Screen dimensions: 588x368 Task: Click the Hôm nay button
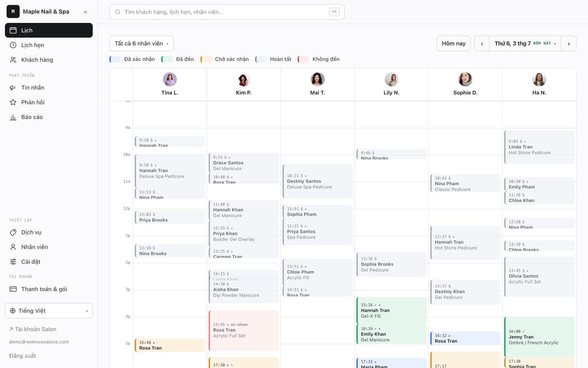click(x=454, y=44)
